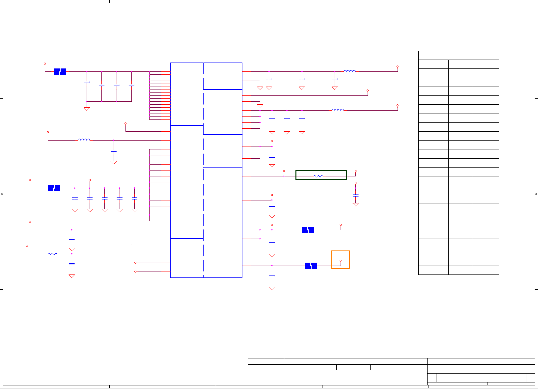Click the terminal ending the top-right inductor rail
This screenshot has height=392, width=555.
[x=398, y=66]
